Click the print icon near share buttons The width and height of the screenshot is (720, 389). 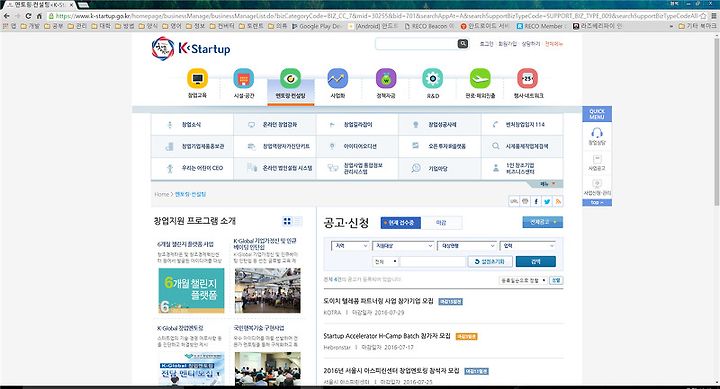tap(525, 202)
